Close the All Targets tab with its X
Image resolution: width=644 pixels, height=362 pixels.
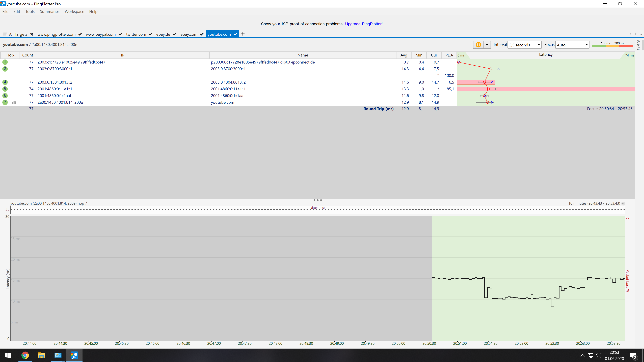coord(32,34)
